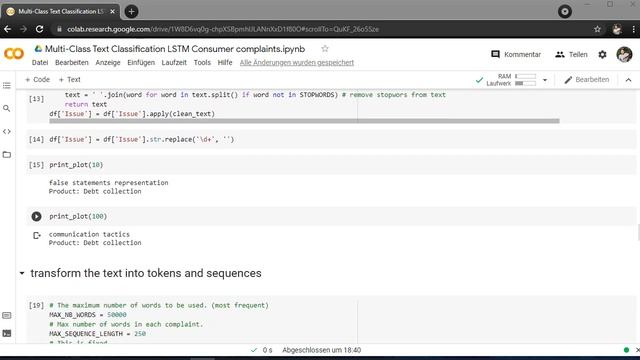
Task: Collapse the 'transform the text into tokens' section
Action: tap(22, 273)
